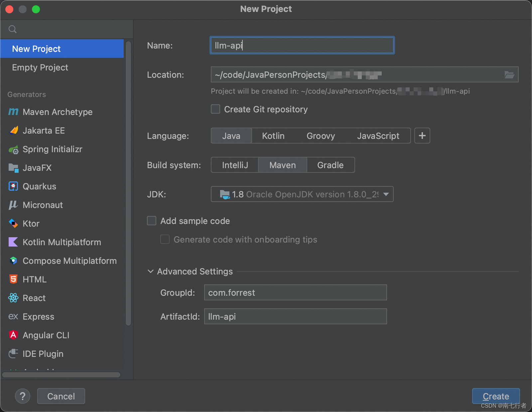Click the Compose Multiplatform logo icon
The width and height of the screenshot is (532, 412).
point(13,261)
